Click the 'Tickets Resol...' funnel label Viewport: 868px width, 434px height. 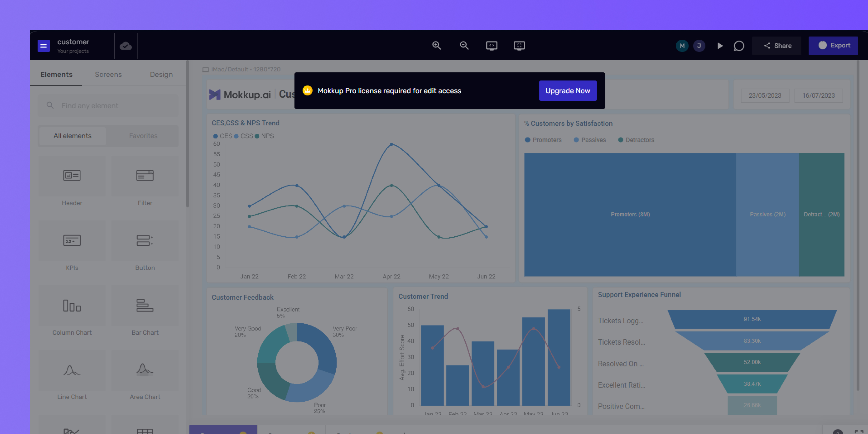coord(621,342)
